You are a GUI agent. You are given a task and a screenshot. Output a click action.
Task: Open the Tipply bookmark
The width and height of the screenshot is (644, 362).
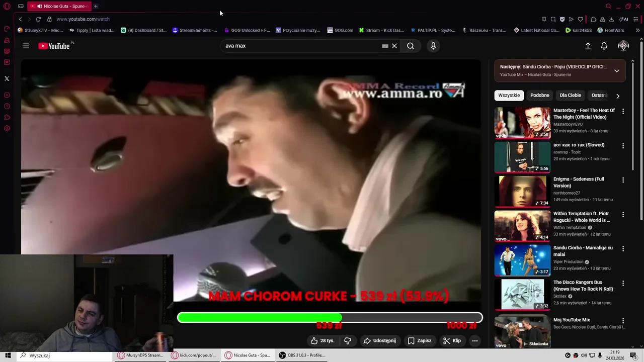[92, 30]
